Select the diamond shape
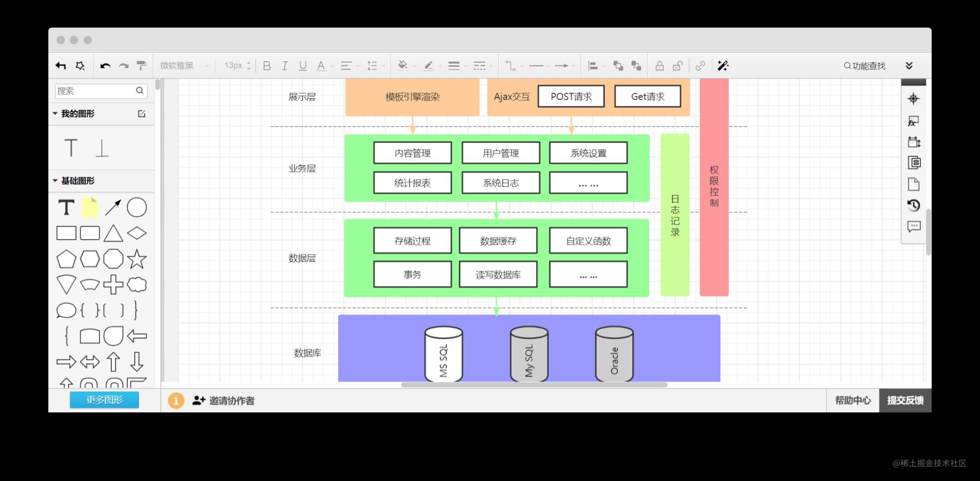This screenshot has width=980, height=481. [x=137, y=233]
